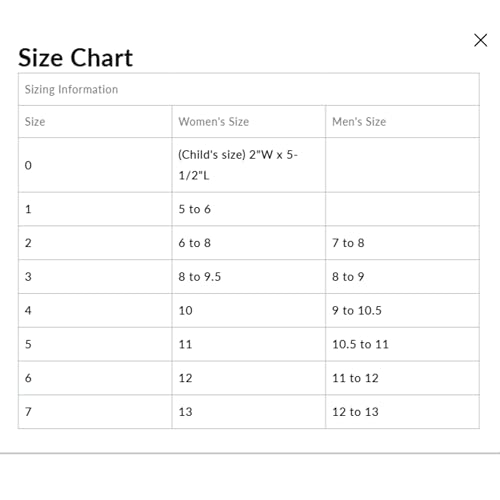Click the size 6 row label
Image resolution: width=500 pixels, height=500 pixels.
(95, 378)
